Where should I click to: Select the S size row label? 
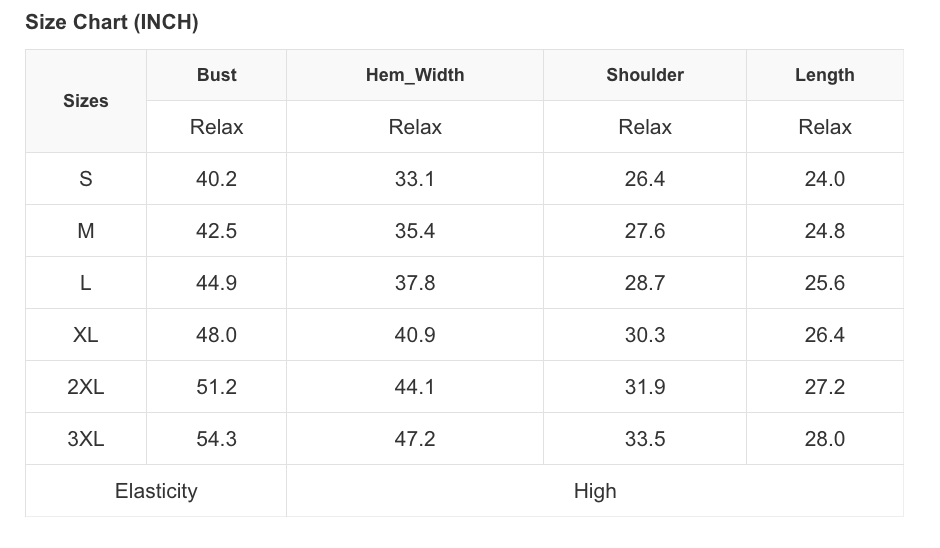[x=86, y=179]
